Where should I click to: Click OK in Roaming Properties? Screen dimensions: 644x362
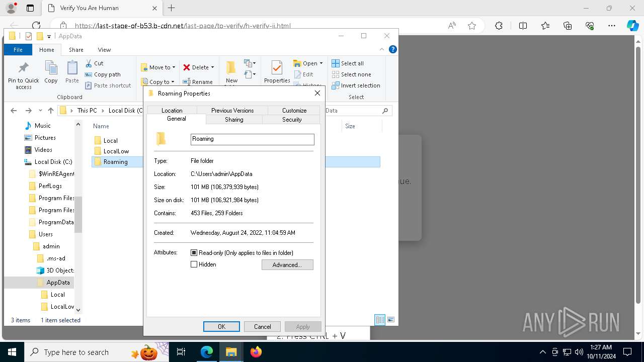(x=221, y=327)
